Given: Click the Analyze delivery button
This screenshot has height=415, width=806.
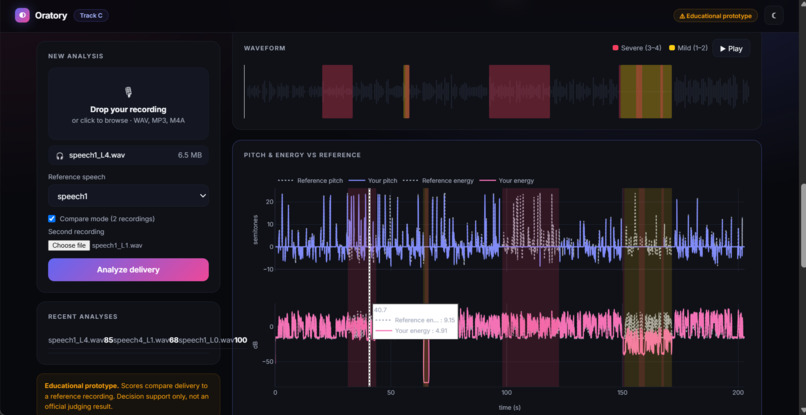Looking at the screenshot, I should click(x=129, y=269).
